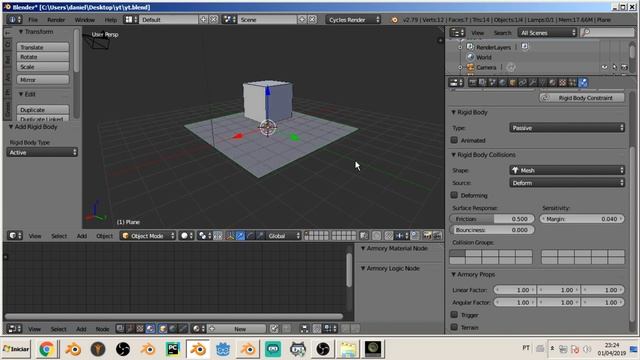The image size is (640, 360).
Task: Open the Rigid Body Type dropdown
Action: point(42,152)
